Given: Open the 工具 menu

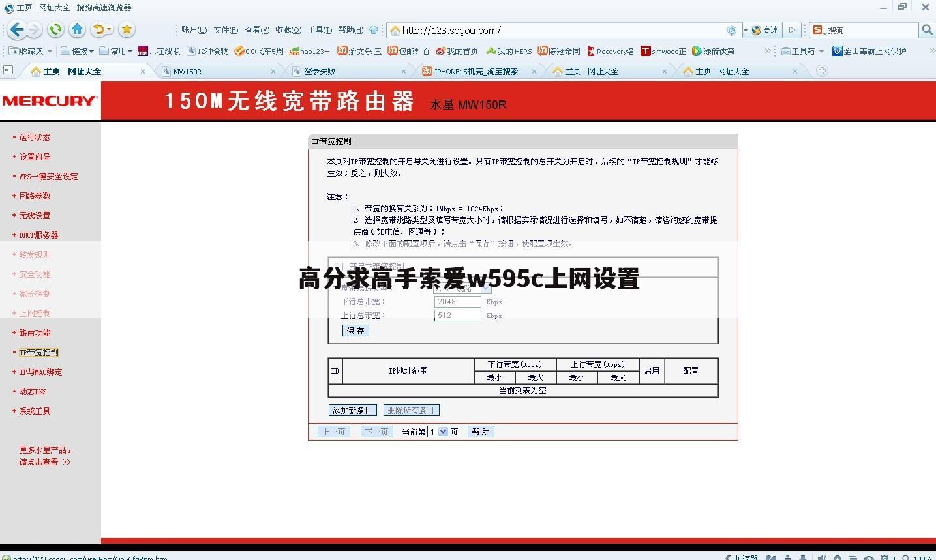Looking at the screenshot, I should (320, 30).
